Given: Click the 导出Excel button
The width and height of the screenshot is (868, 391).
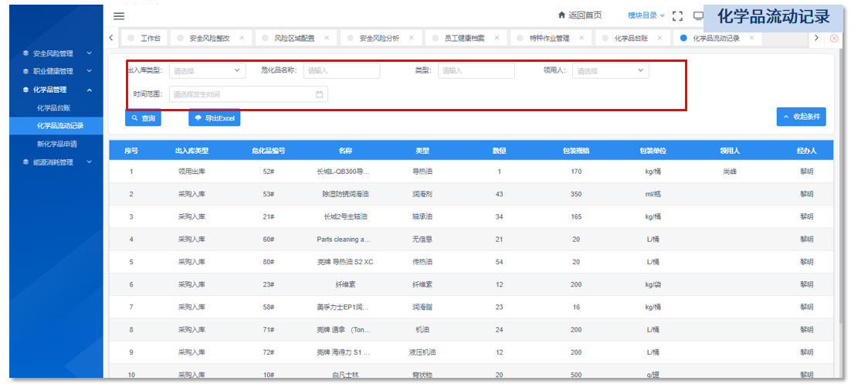Looking at the screenshot, I should click(214, 118).
